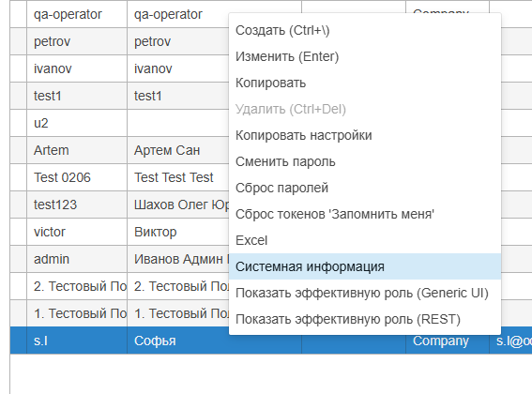Select Сменить пароль option
This screenshot has width=532, height=394.
coord(365,161)
